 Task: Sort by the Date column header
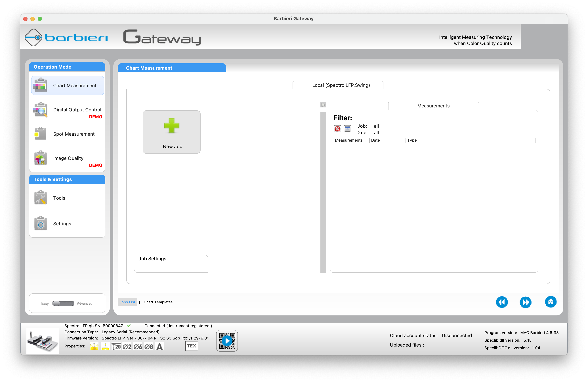(375, 140)
